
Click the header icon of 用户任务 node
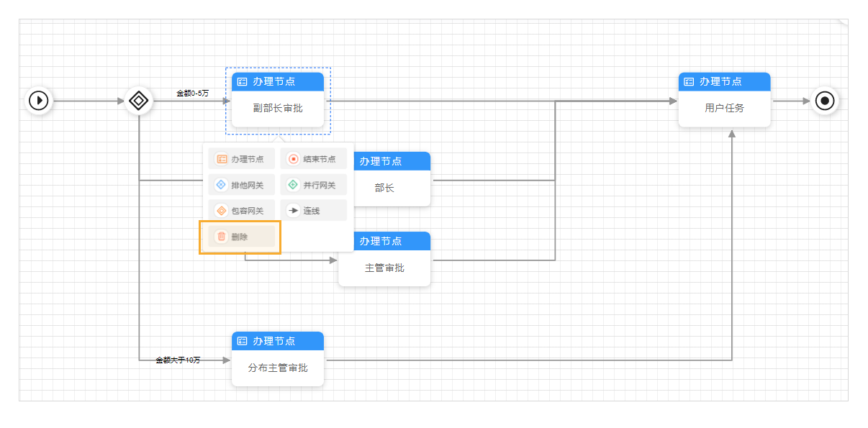[x=689, y=81]
